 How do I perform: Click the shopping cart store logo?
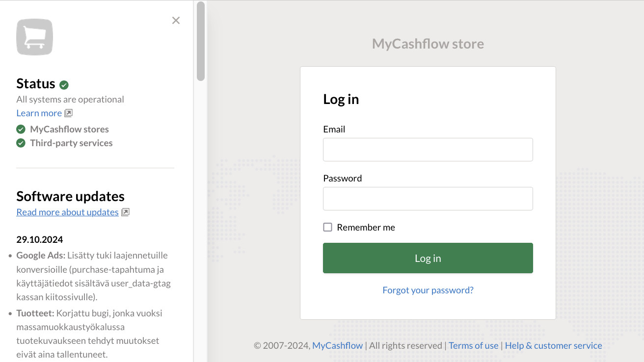click(x=34, y=37)
